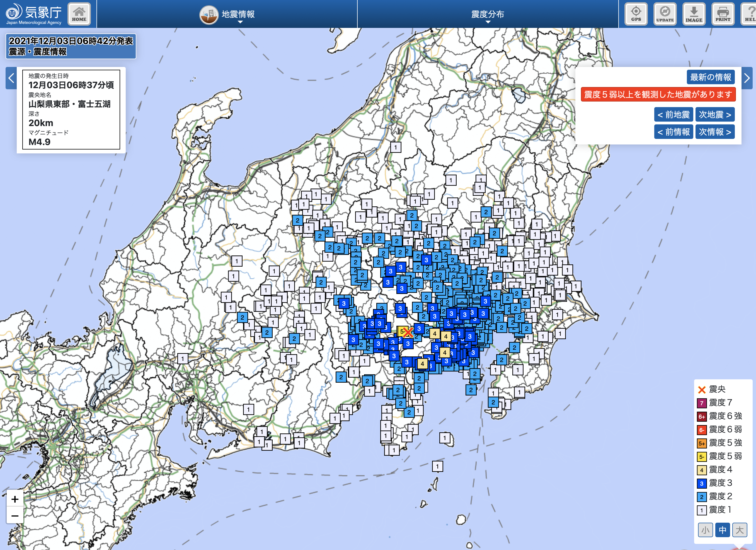
Task: Expand the 震度分布 dropdown menu
Action: point(487,15)
